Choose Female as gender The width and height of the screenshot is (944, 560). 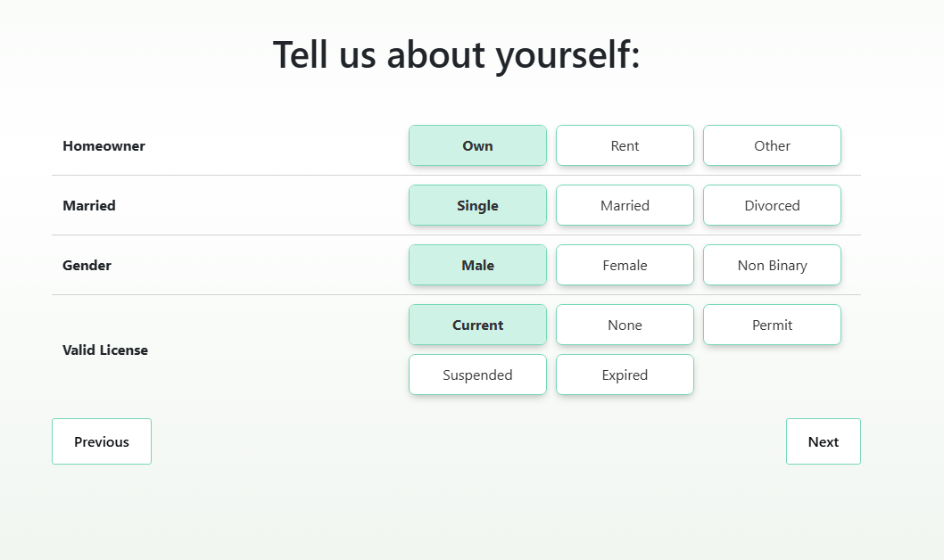coord(625,265)
